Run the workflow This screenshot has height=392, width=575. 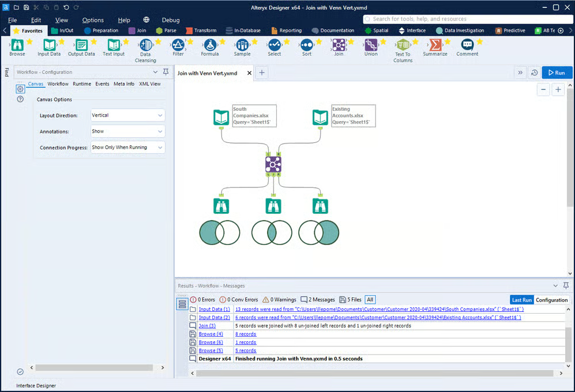557,73
